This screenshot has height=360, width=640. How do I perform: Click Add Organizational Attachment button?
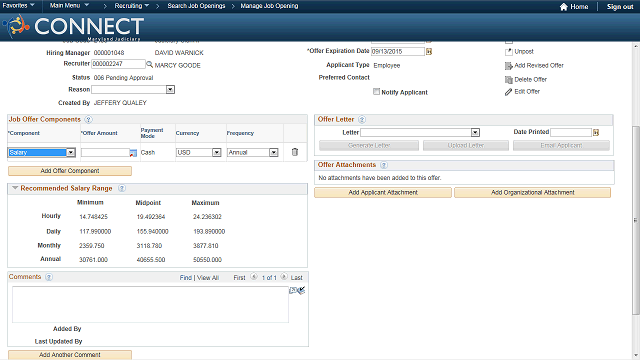(533, 192)
